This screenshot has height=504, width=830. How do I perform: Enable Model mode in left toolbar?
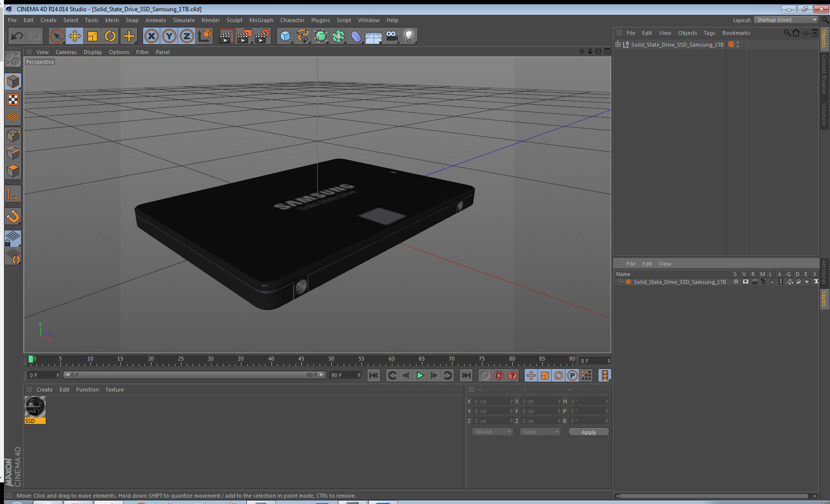pyautogui.click(x=13, y=82)
